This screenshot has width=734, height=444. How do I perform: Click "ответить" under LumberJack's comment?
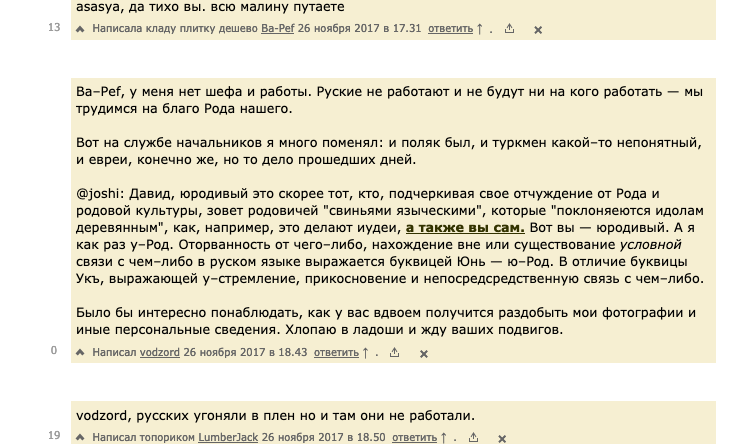(414, 437)
